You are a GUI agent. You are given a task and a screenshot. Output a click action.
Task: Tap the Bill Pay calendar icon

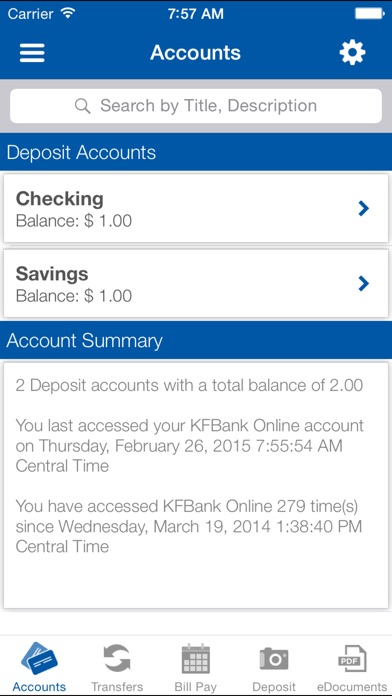click(x=196, y=659)
